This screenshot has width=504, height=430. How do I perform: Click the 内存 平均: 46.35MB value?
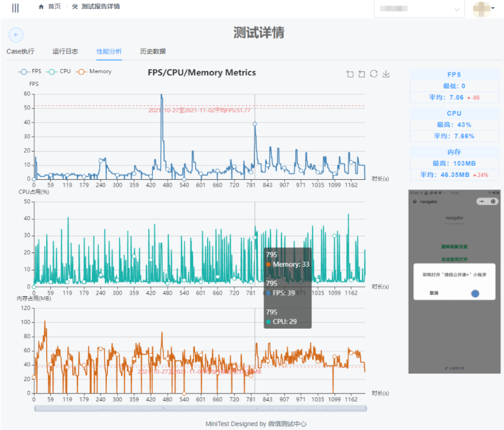445,175
